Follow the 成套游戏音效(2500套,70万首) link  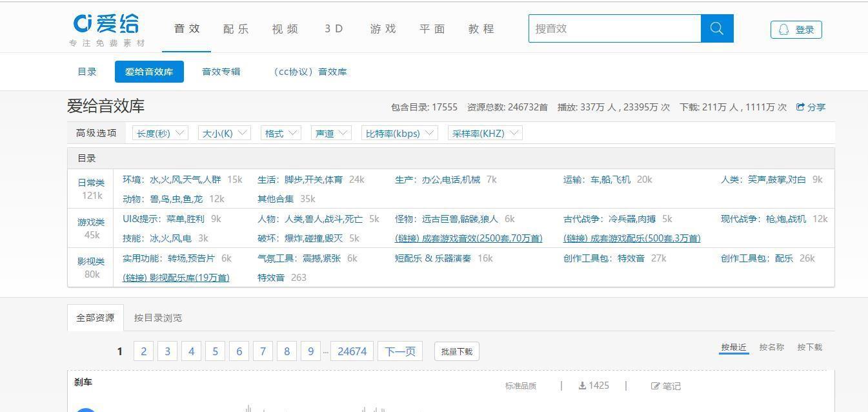click(469, 238)
